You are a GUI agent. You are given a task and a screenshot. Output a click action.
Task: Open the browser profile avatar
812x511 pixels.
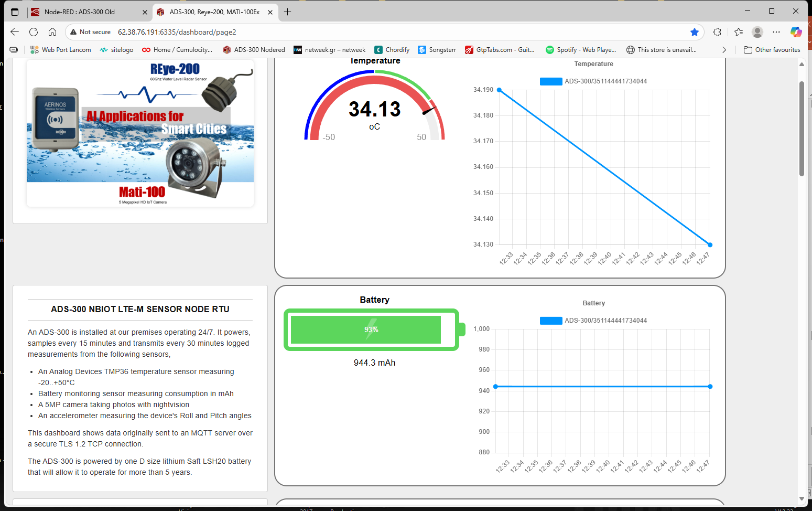pyautogui.click(x=757, y=32)
